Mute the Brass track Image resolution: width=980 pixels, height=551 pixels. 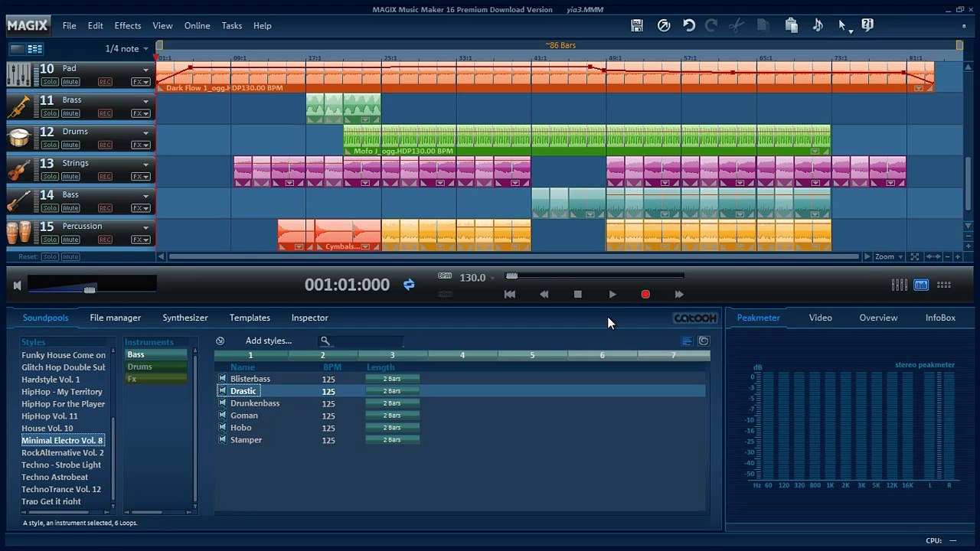pyautogui.click(x=70, y=113)
